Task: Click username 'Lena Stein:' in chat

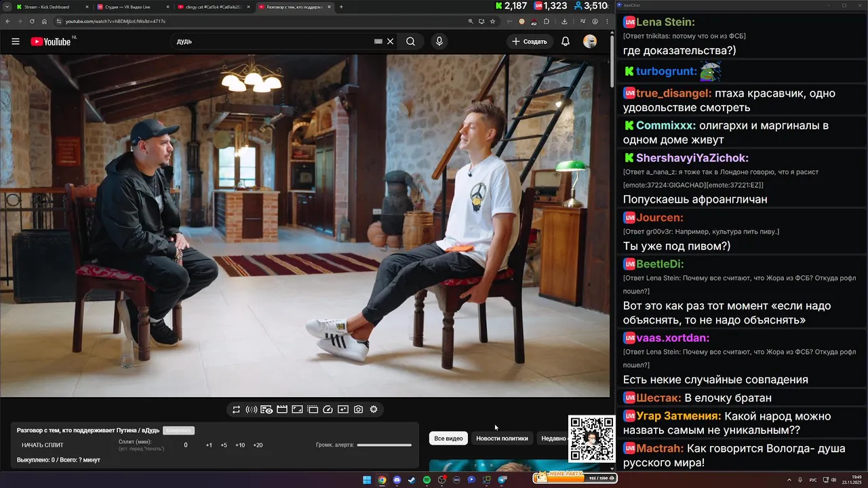Action: point(665,22)
